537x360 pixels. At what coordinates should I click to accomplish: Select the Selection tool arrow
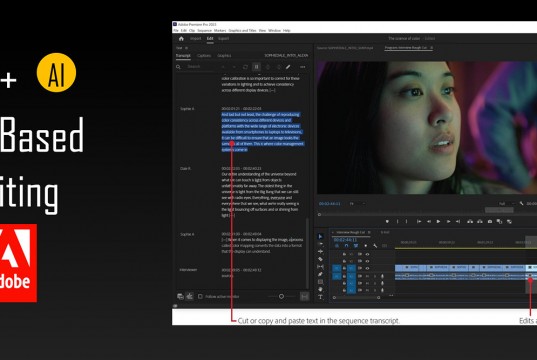[320, 236]
